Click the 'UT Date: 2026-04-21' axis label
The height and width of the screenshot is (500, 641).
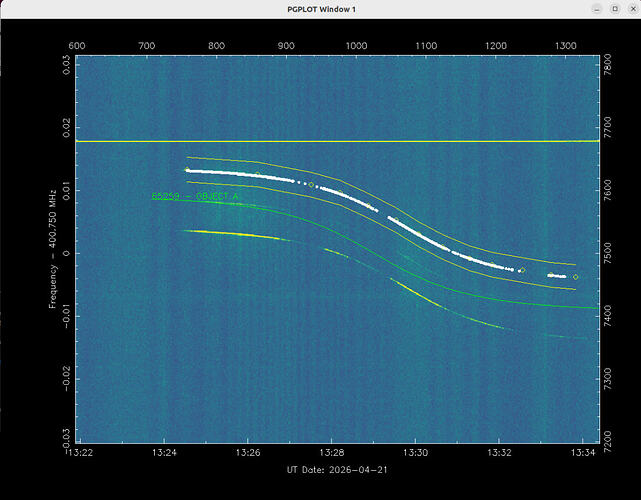coord(337,470)
